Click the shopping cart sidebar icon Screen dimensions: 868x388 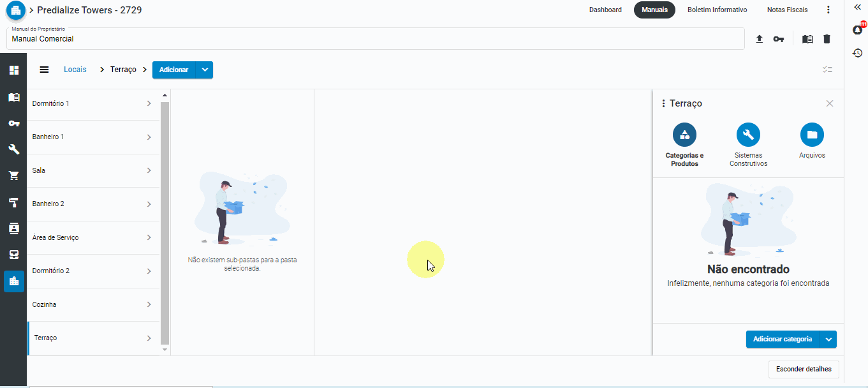tap(13, 175)
